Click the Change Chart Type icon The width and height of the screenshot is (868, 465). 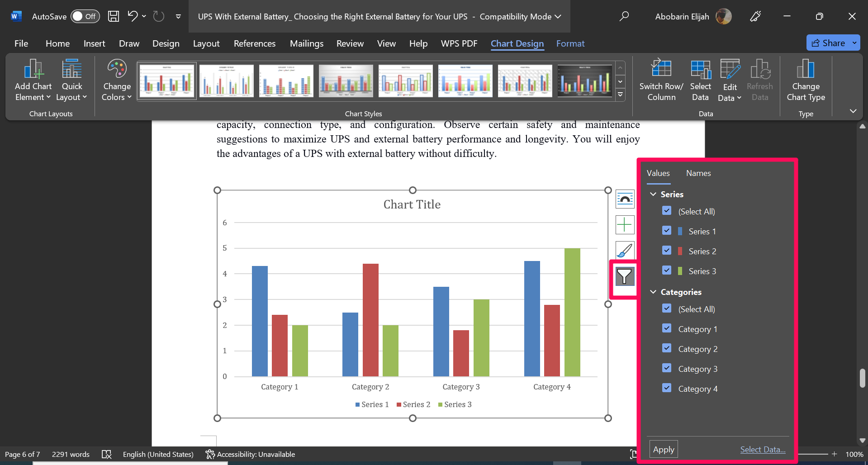click(806, 80)
